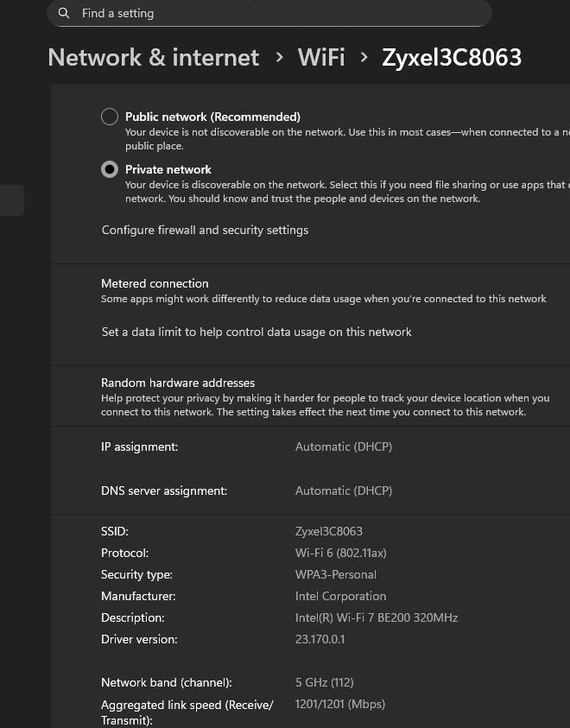Click the Metered connection setting title
This screenshot has width=570, height=728.
pos(155,283)
